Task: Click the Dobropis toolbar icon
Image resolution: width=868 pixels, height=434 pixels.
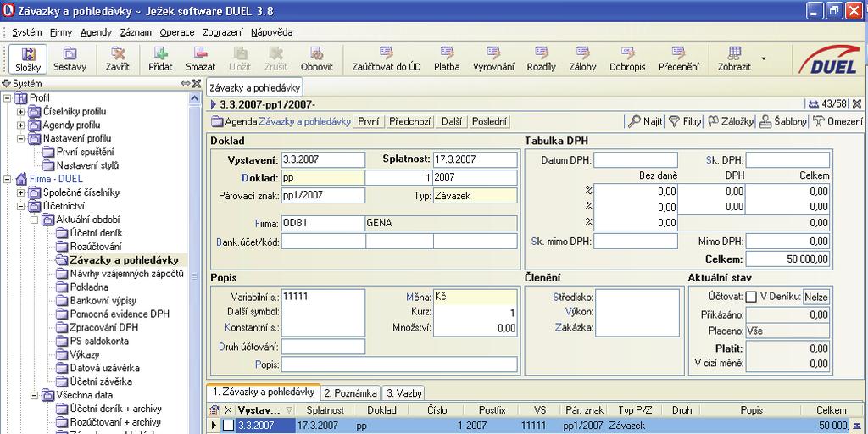Action: point(627,59)
